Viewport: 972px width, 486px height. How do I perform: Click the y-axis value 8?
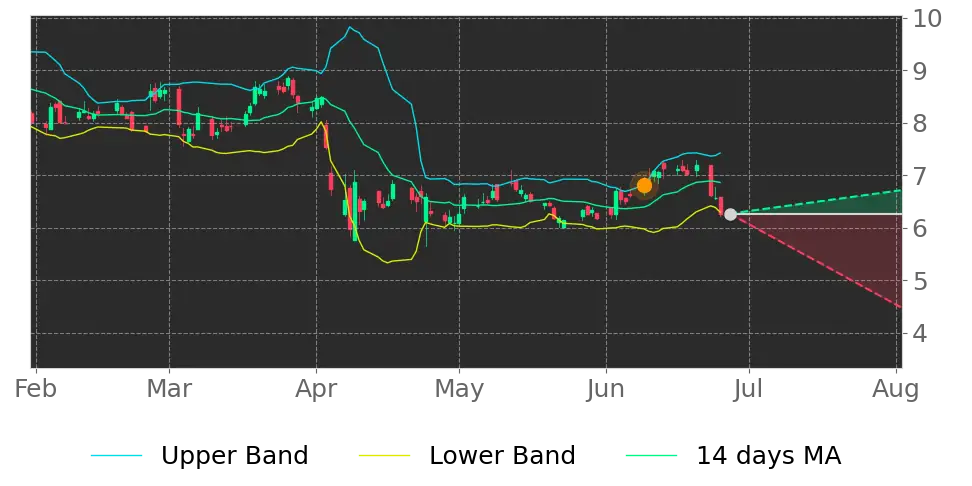coord(919,124)
